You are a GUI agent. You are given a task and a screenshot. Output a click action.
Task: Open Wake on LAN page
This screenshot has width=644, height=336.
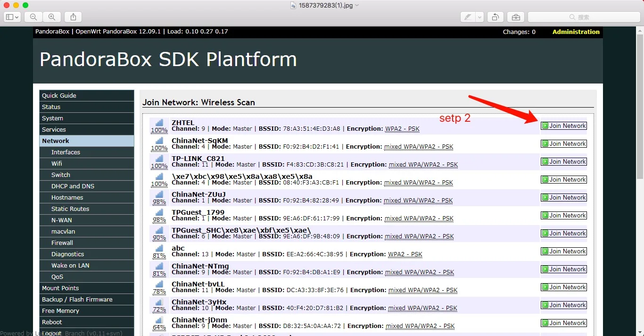tap(87, 265)
